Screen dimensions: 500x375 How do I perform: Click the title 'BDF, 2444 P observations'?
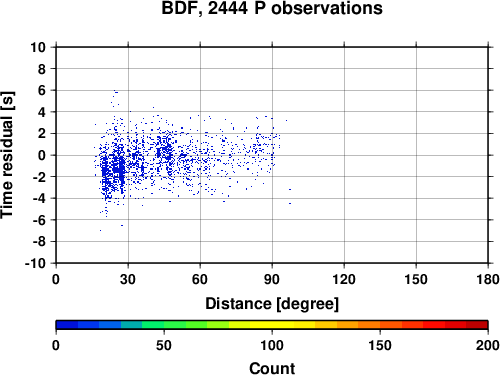click(272, 8)
